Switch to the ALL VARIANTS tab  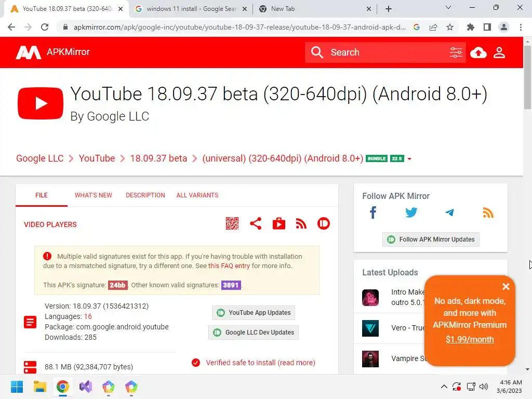coord(197,195)
